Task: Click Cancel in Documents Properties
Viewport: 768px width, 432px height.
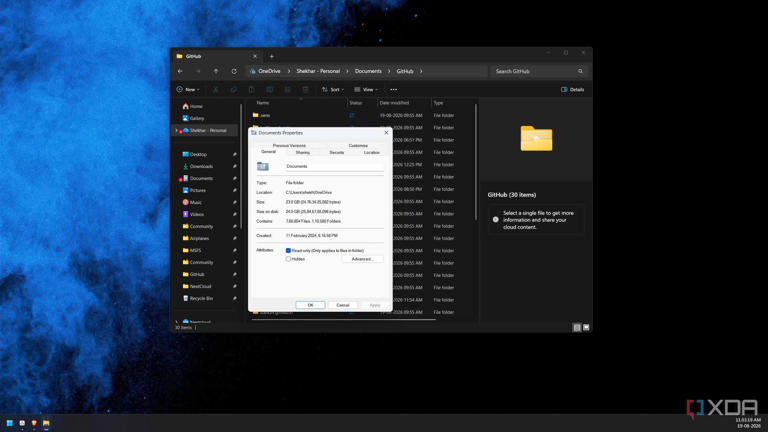Action: 343,305
